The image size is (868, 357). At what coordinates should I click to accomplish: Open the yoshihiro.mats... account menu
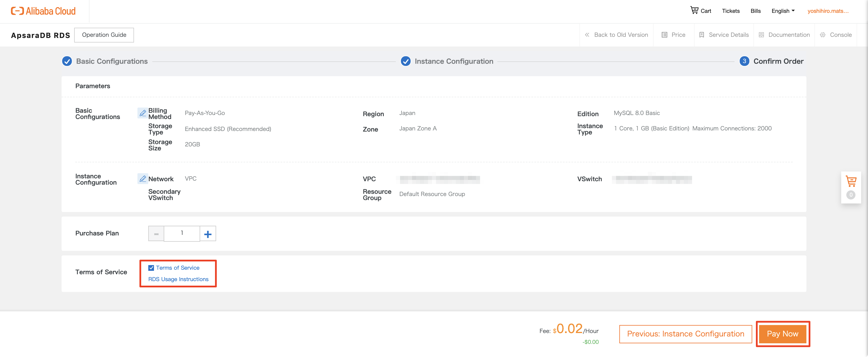tap(828, 11)
